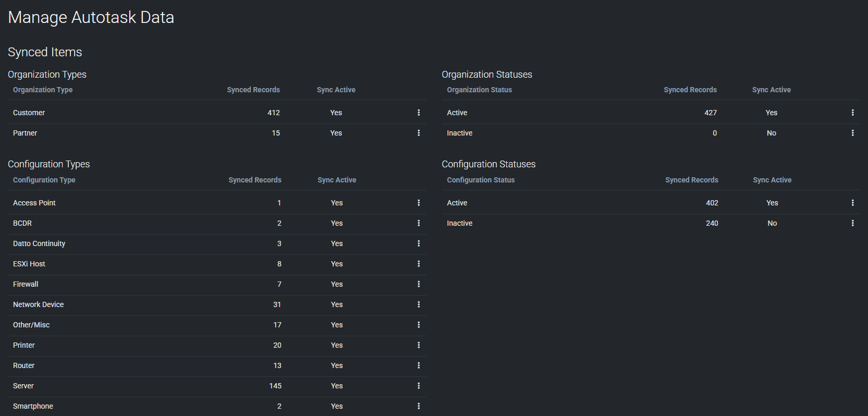Click the three-dot menu for BCDR
Screen dimensions: 868x416
pos(419,223)
